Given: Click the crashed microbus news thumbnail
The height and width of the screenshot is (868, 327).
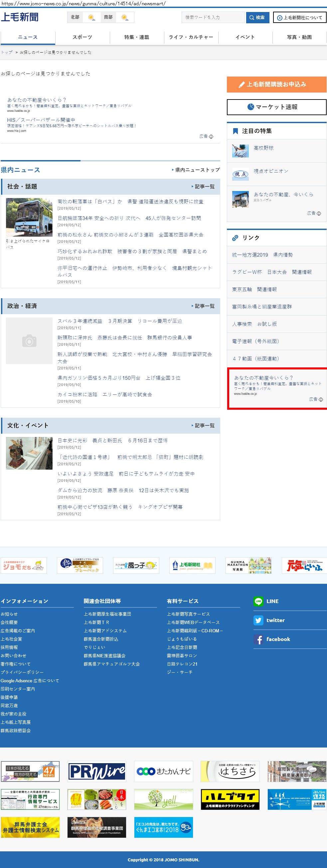Looking at the screenshot, I should tap(29, 217).
